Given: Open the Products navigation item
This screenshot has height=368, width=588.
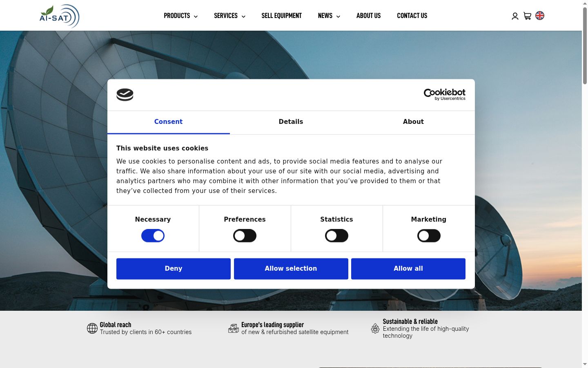Looking at the screenshot, I should coord(177,16).
